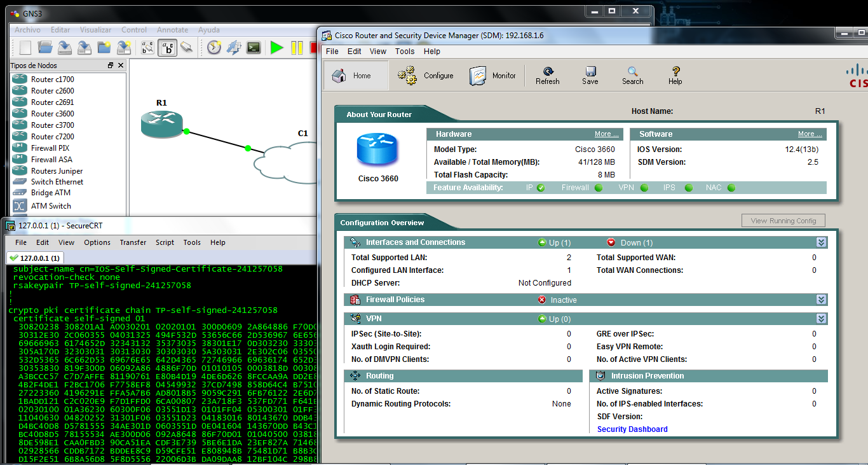This screenshot has width=868, height=465.
Task: Click Search in SDM toolbar
Action: pyautogui.click(x=633, y=76)
